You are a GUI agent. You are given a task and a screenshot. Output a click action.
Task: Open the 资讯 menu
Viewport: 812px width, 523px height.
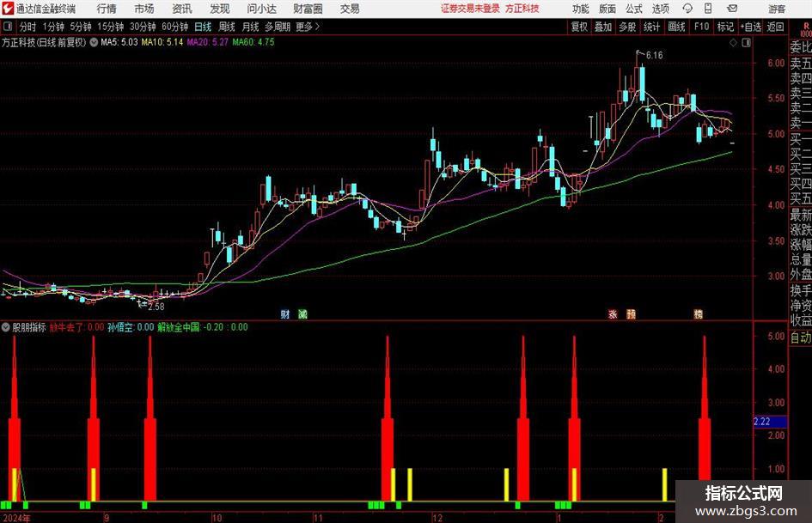pos(182,9)
